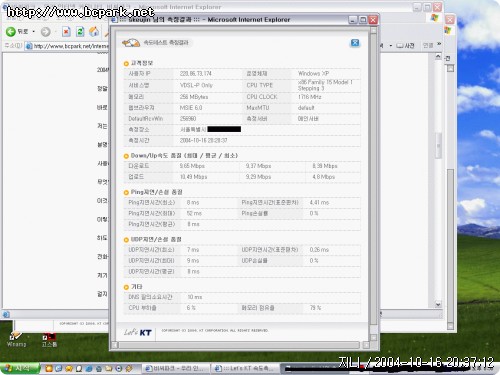The height and width of the screenshot is (375, 500).
Task: Click the 고객정보 section heading
Action: pyautogui.click(x=142, y=63)
